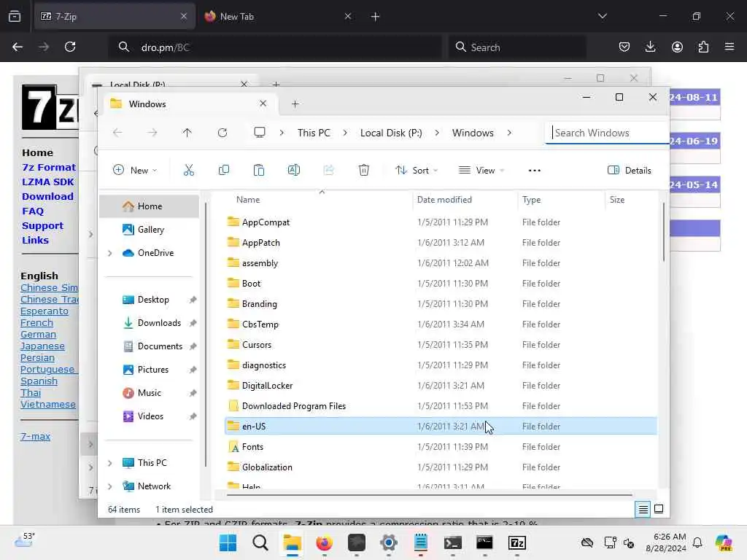The image size is (747, 560).
Task: Expand This PC tree node
Action: click(x=110, y=463)
